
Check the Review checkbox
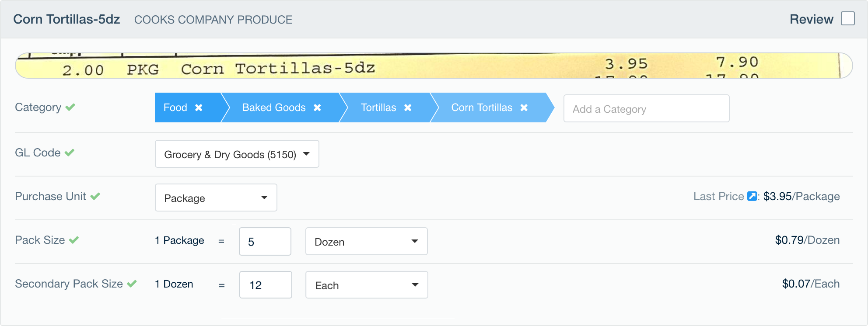pos(847,19)
